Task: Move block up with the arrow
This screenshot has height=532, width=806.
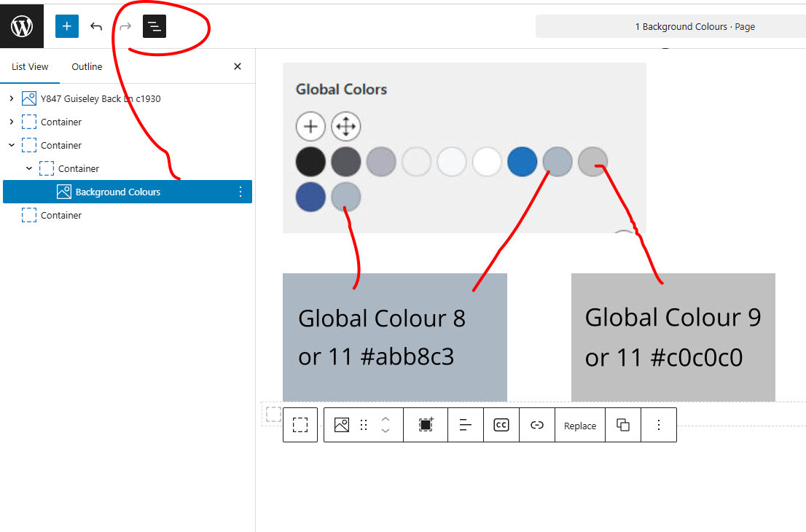Action: click(386, 419)
